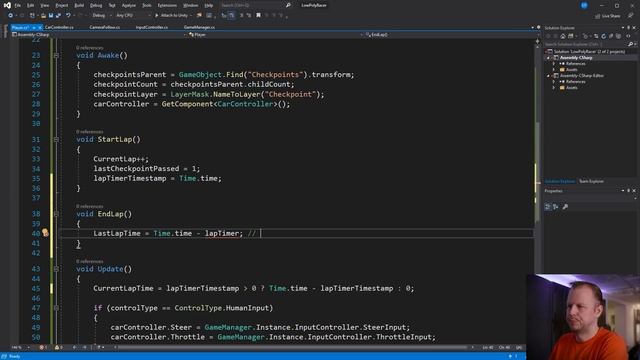This screenshot has height=360, width=640.
Task: Open the View menu
Action: [x=44, y=5]
